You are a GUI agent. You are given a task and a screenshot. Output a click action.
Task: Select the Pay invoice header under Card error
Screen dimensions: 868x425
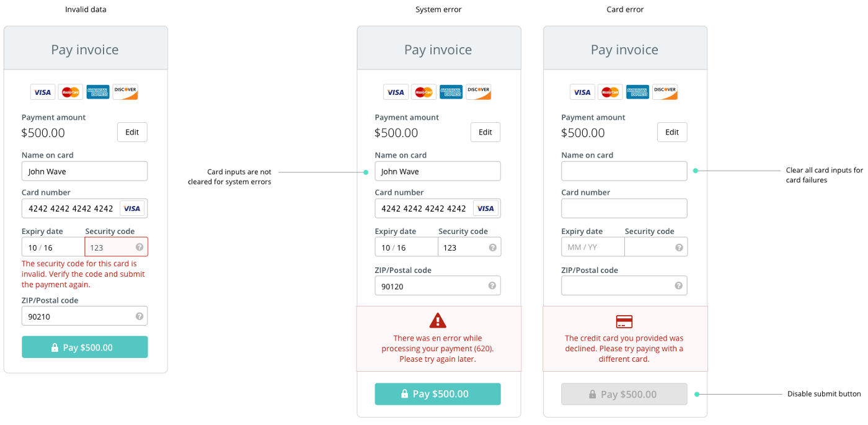coord(624,49)
